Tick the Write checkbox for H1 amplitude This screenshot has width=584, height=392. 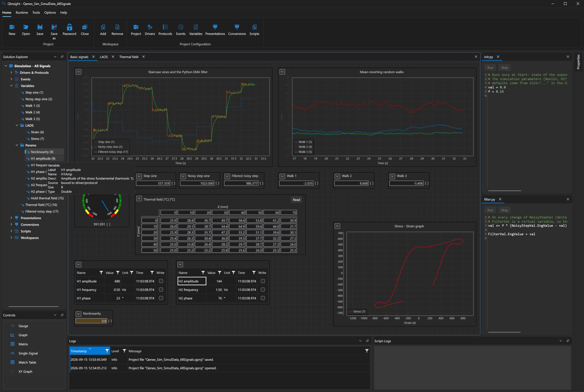click(x=161, y=281)
